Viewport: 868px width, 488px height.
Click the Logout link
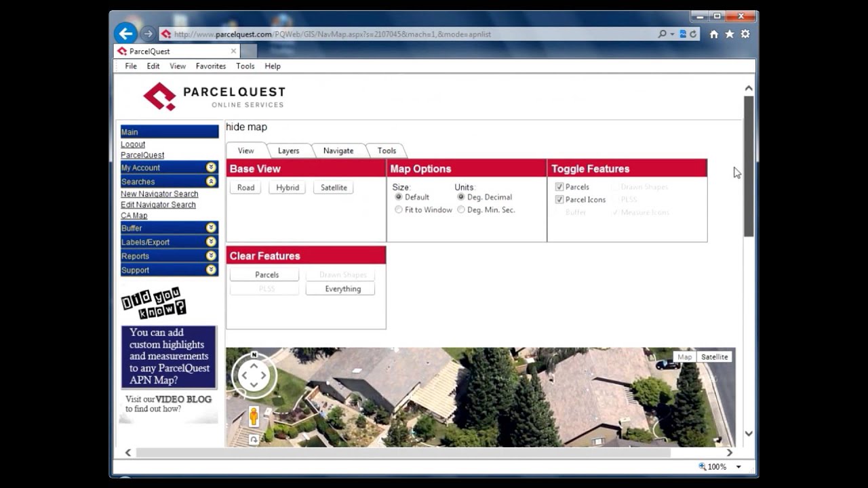coord(133,144)
